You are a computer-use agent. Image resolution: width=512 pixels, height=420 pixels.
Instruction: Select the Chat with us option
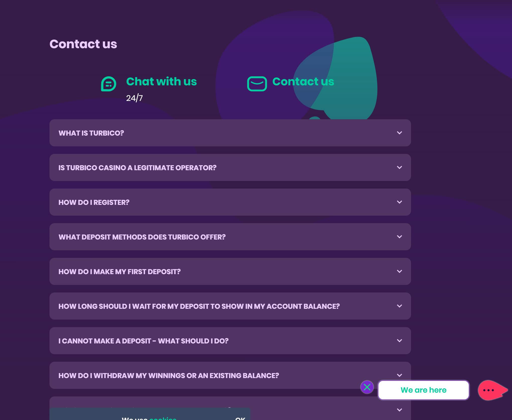[161, 82]
